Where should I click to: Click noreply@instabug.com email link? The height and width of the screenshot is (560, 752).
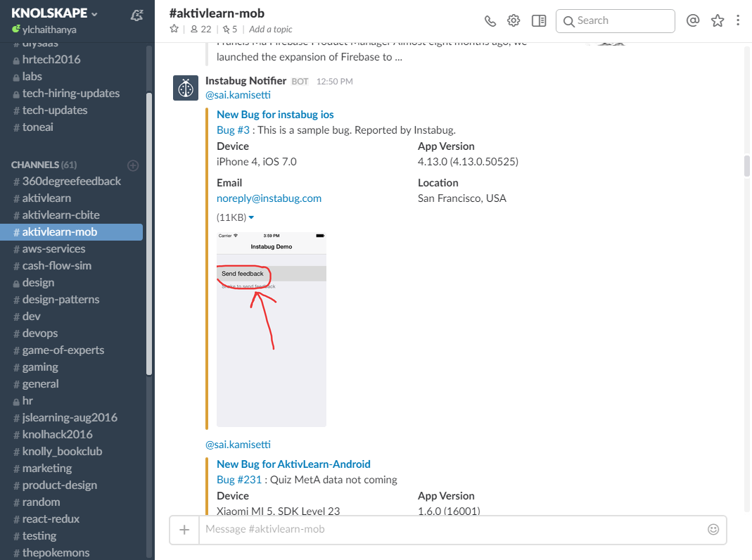coord(269,198)
